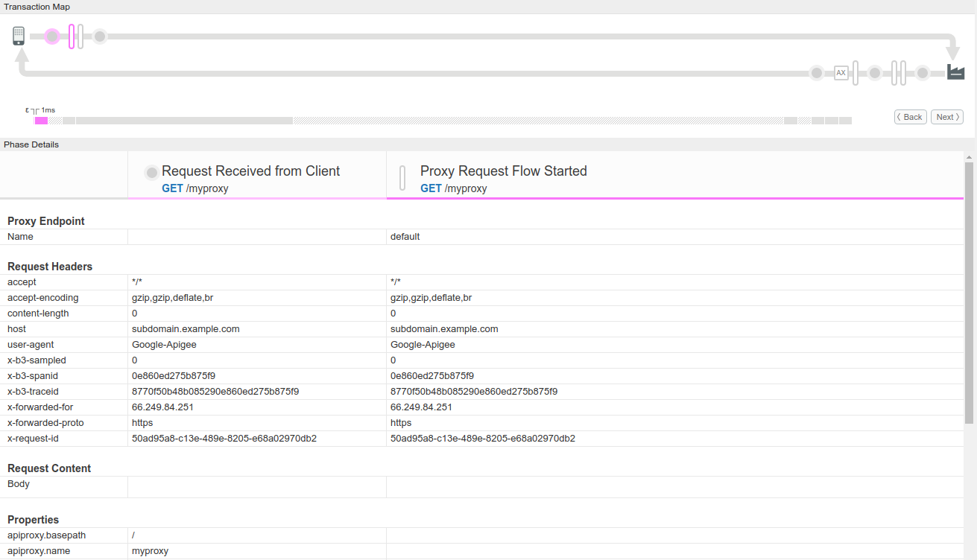Click the backend target server icon at map end

coord(955,71)
